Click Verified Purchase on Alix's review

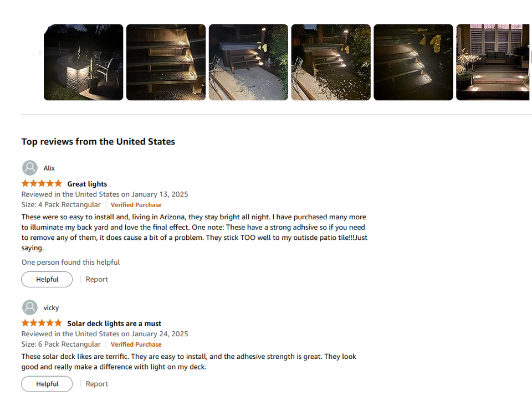(x=136, y=205)
